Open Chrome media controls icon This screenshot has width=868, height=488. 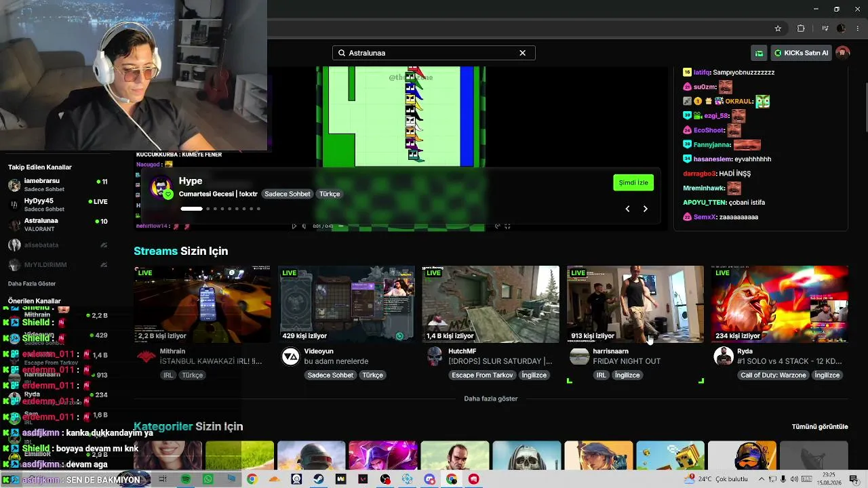825,28
